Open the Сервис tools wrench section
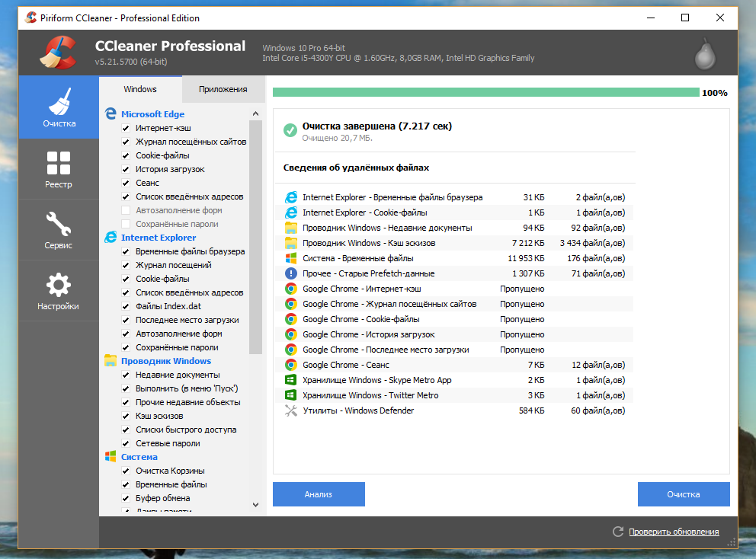 (x=59, y=230)
